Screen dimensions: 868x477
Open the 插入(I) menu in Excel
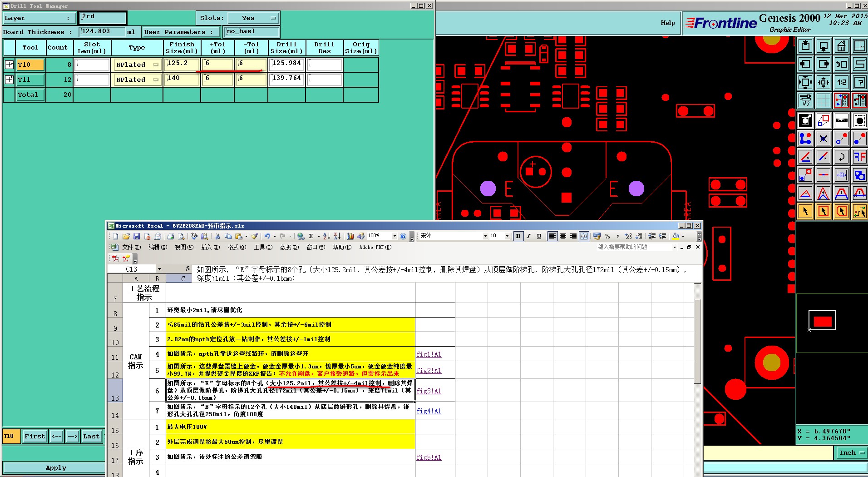click(x=210, y=247)
